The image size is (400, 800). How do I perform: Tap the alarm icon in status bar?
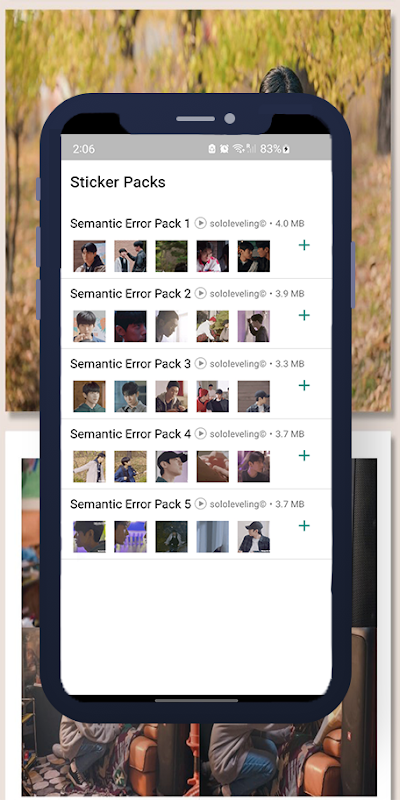(224, 148)
